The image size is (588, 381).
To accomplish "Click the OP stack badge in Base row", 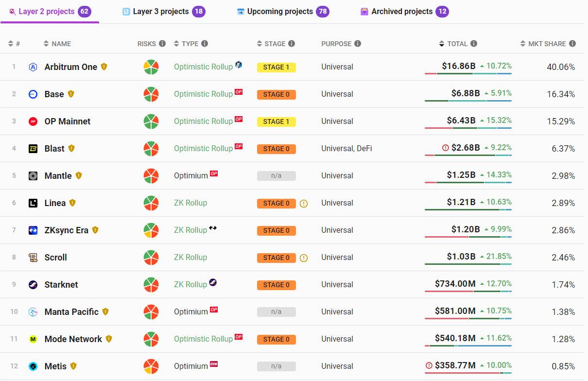I will coord(239,91).
